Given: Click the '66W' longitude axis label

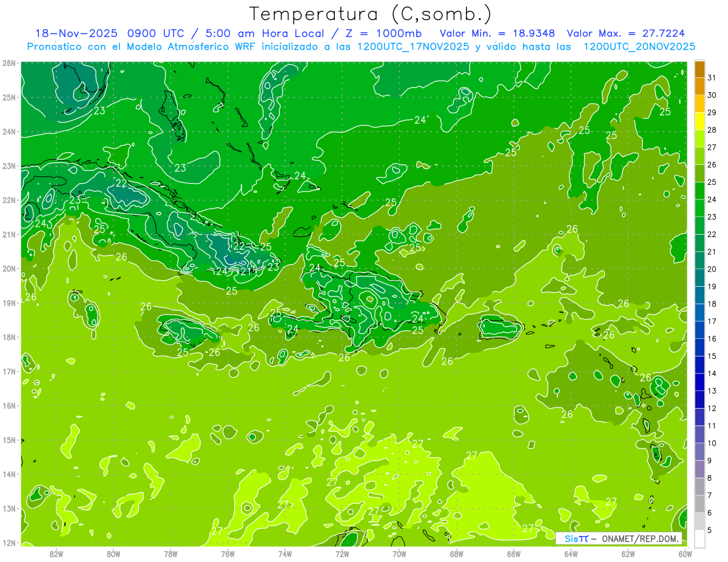Looking at the screenshot, I should 514,554.
